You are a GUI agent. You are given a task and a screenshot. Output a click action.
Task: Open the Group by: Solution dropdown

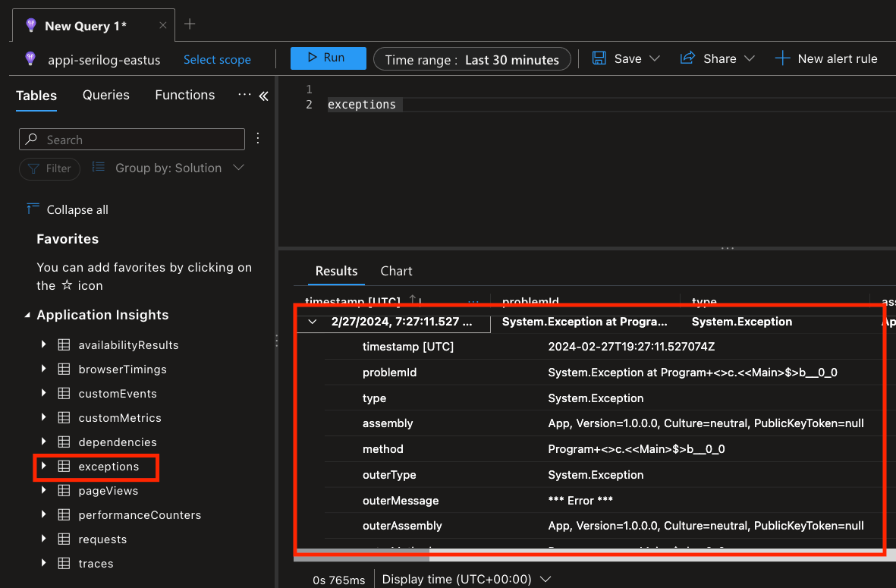tap(168, 168)
